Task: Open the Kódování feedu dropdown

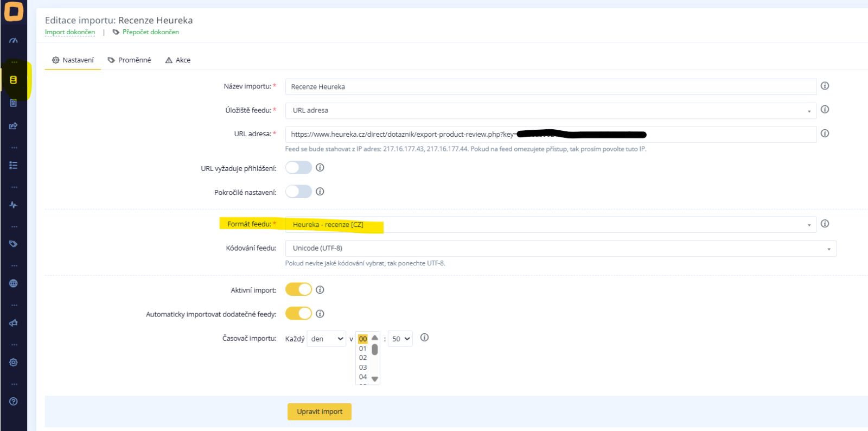Action: [x=561, y=249]
